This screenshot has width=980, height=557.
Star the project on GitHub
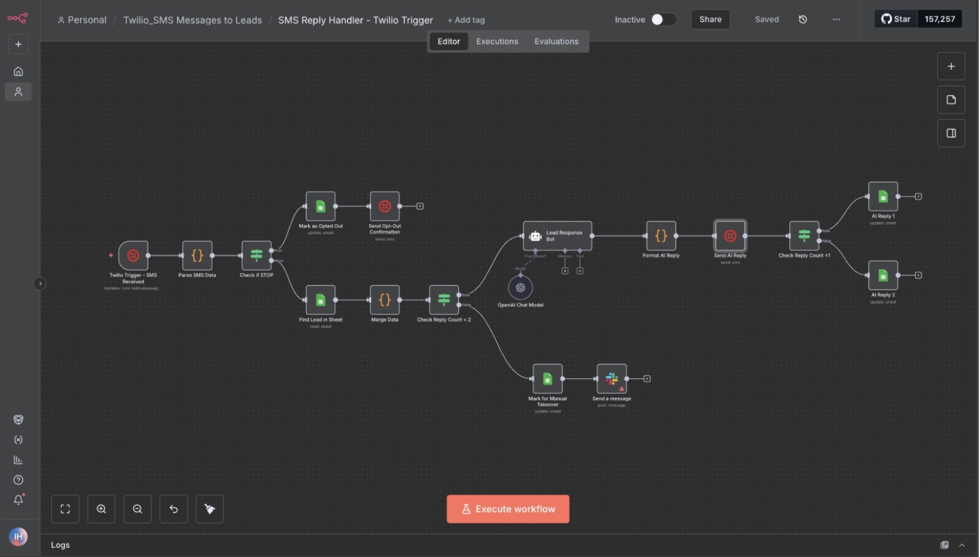[895, 19]
